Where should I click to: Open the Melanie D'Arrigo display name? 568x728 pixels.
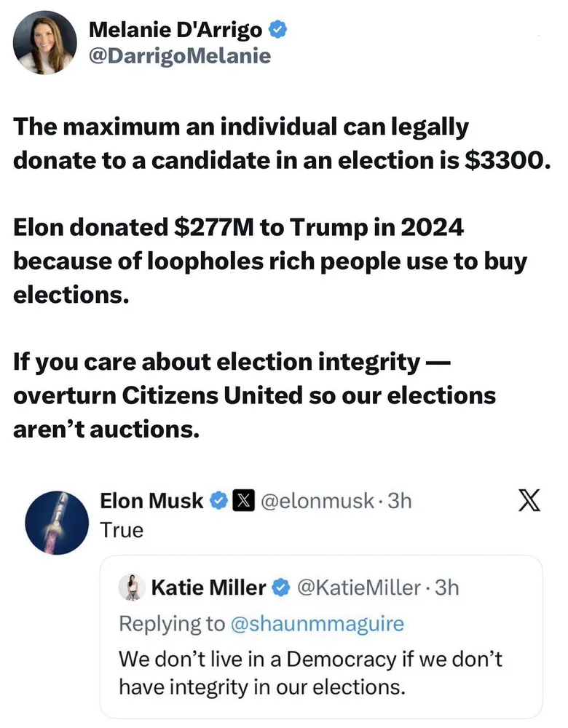(x=177, y=30)
